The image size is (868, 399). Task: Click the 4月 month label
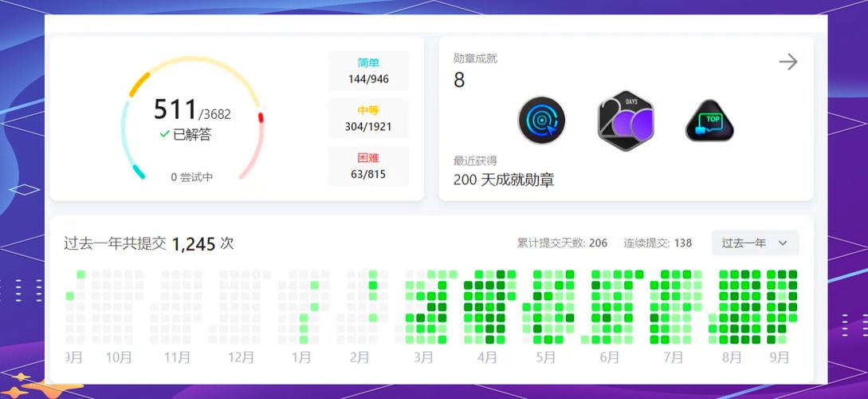487,358
